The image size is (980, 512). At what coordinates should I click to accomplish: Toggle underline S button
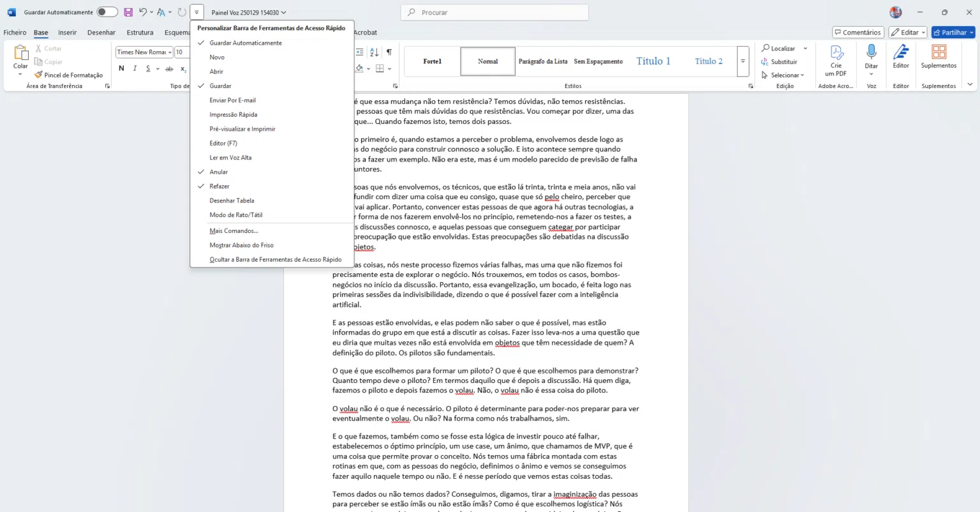tap(148, 68)
